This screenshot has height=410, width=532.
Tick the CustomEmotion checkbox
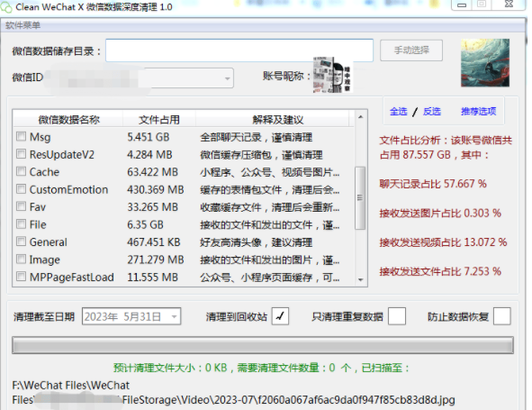21,189
